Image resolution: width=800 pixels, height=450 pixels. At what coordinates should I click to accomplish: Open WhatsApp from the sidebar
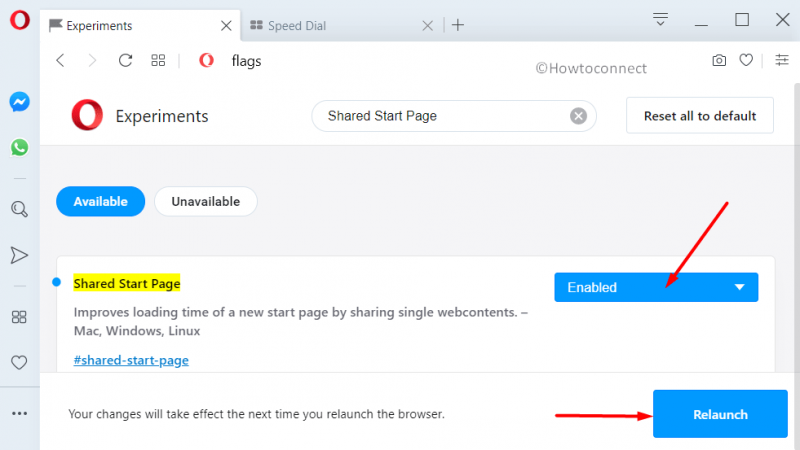click(x=19, y=147)
